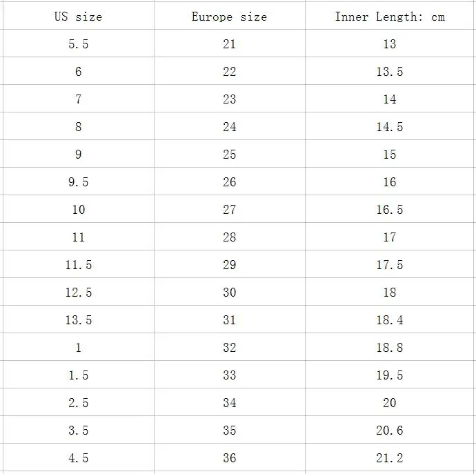
Task: Select the Inner Length: cm header cell
Action: tap(390, 16)
